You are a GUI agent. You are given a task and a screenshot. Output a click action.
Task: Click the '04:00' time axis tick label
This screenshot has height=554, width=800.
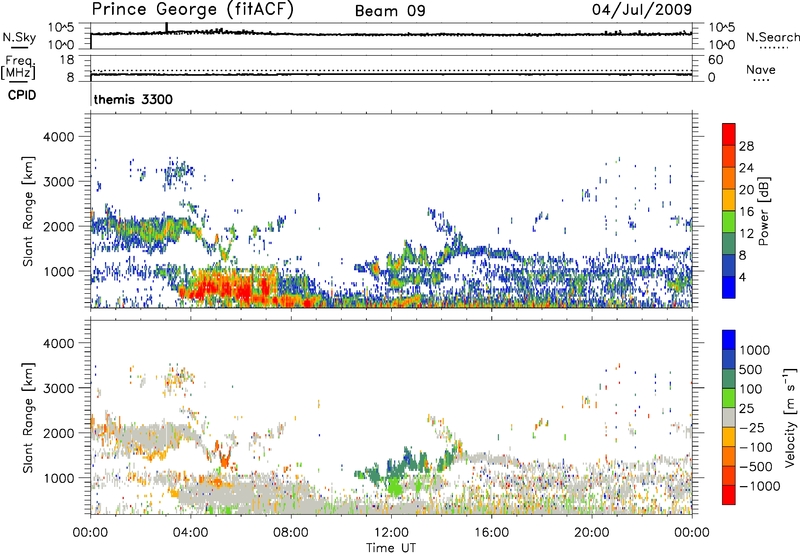191,533
